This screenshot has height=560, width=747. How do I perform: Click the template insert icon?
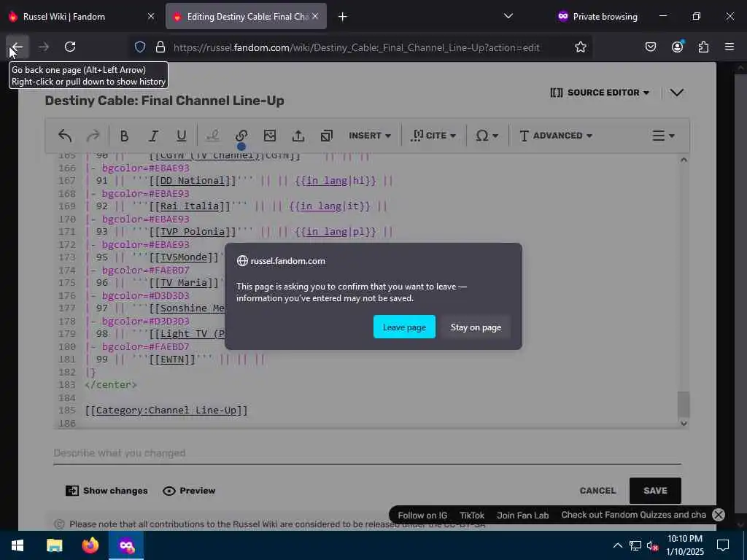pyautogui.click(x=326, y=136)
